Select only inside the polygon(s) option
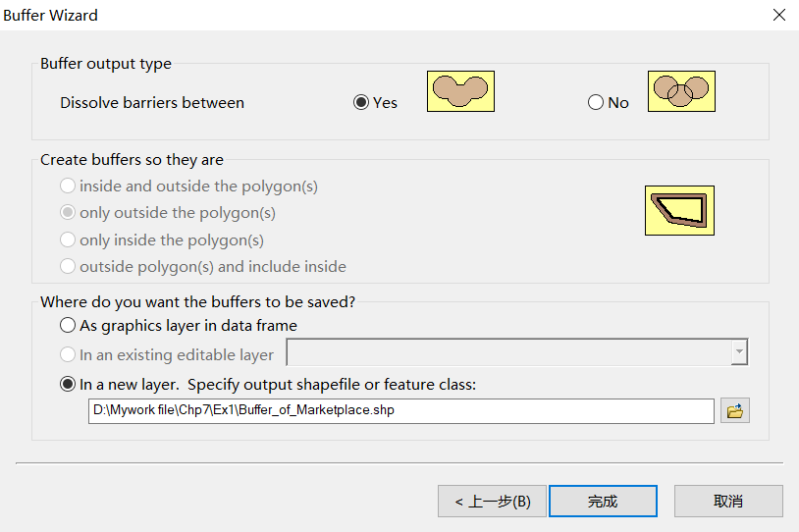 [68, 239]
